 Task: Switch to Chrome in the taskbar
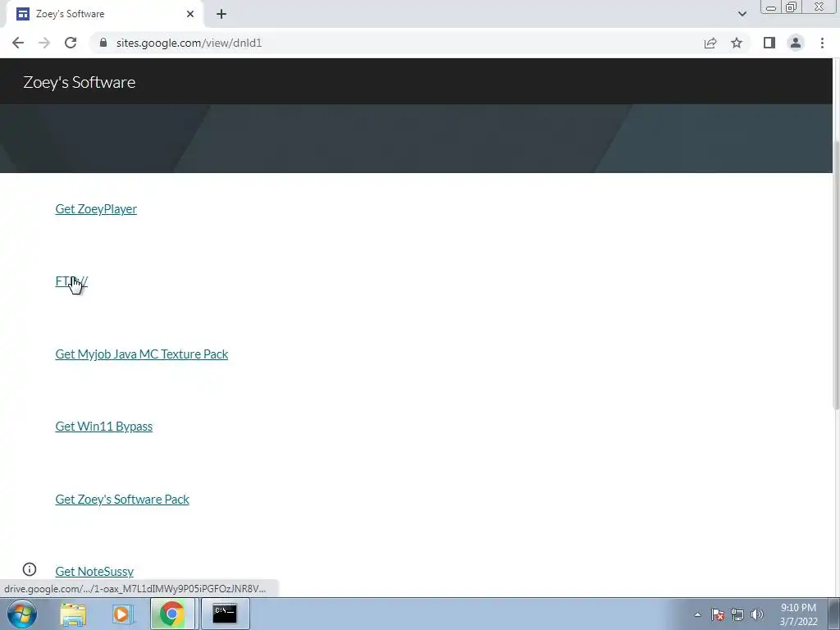point(172,614)
